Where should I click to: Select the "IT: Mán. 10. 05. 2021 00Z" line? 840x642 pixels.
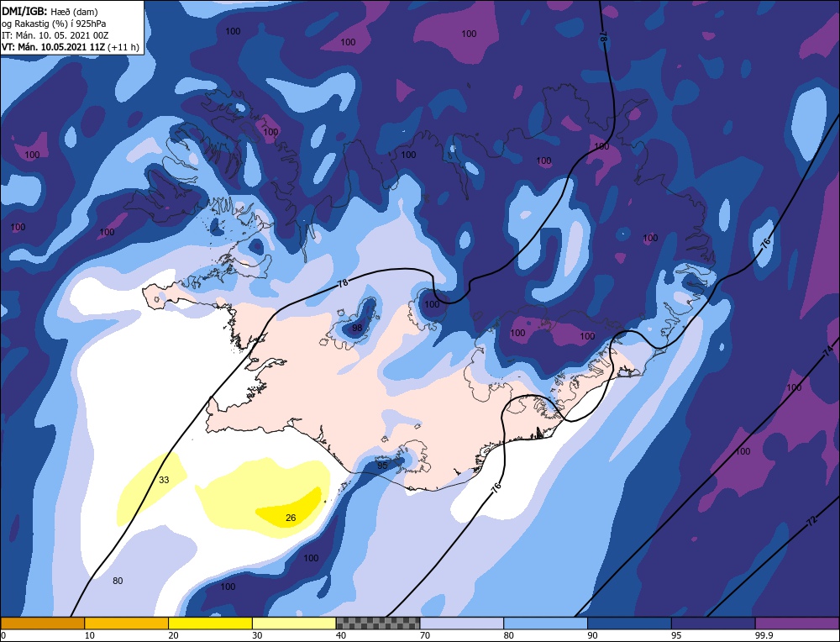[x=55, y=35]
